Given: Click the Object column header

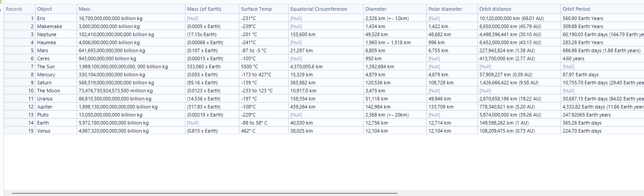Looking at the screenshot, I should pyautogui.click(x=55, y=9).
